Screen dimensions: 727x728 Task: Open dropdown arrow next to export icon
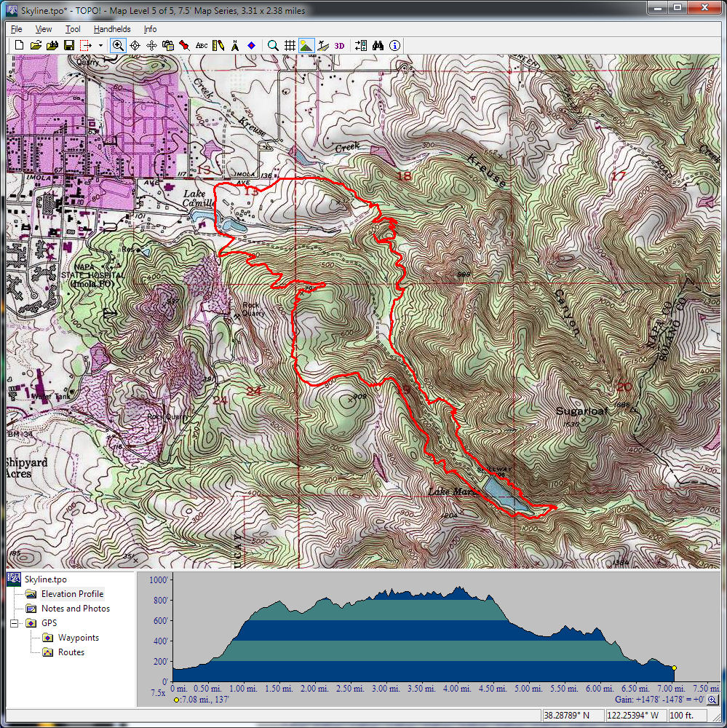(100, 45)
